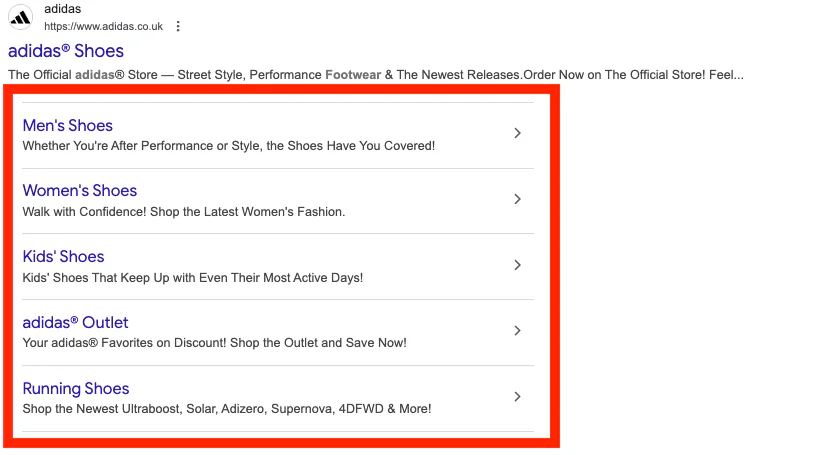Open the three-dot menu beside adidas URL

pos(178,26)
